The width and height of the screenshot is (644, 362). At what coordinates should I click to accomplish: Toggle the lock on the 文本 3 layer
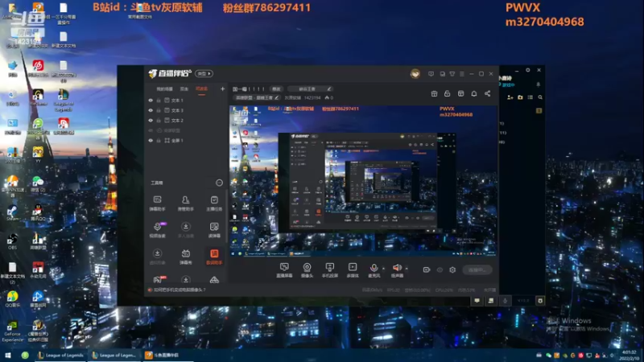(159, 110)
